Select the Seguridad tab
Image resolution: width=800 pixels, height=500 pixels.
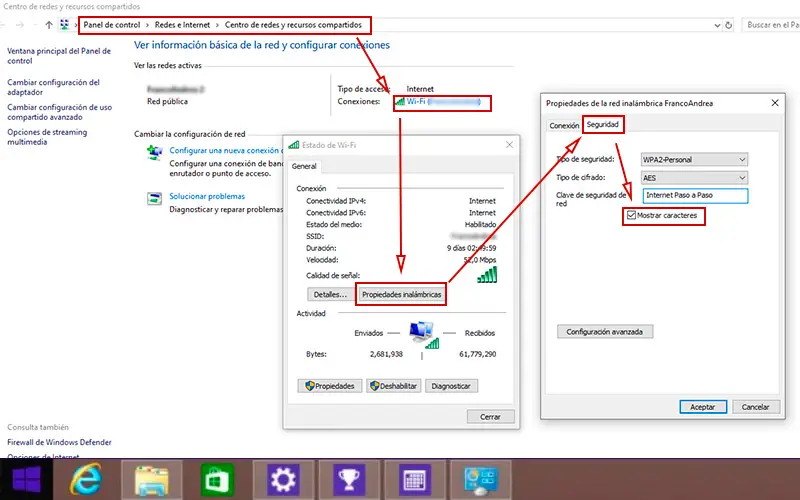[x=603, y=124]
